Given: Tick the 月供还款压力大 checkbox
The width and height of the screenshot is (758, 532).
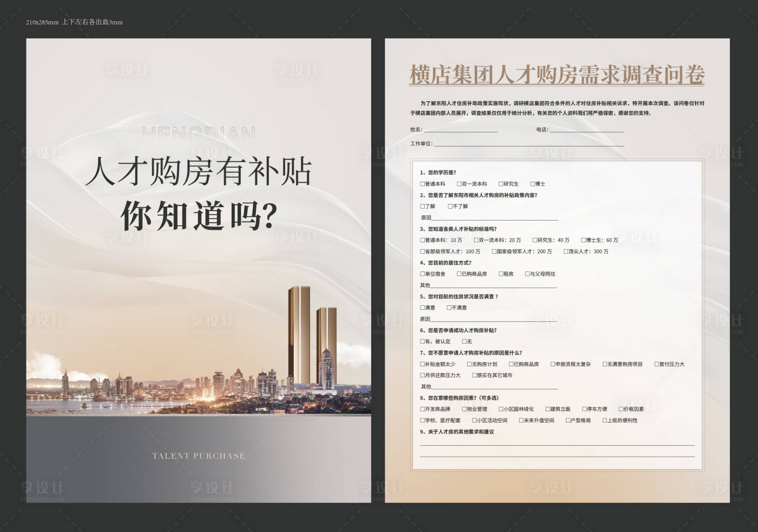Looking at the screenshot, I should click(423, 375).
